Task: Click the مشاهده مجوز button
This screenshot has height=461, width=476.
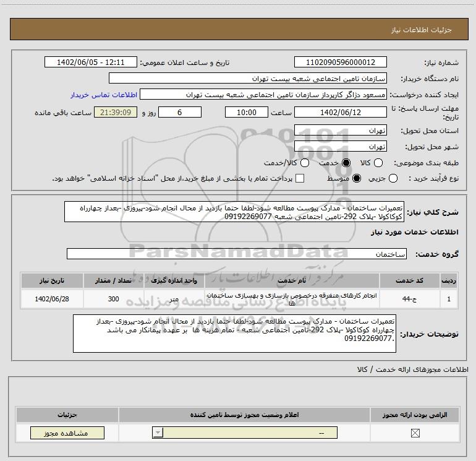Action: click(x=67, y=433)
